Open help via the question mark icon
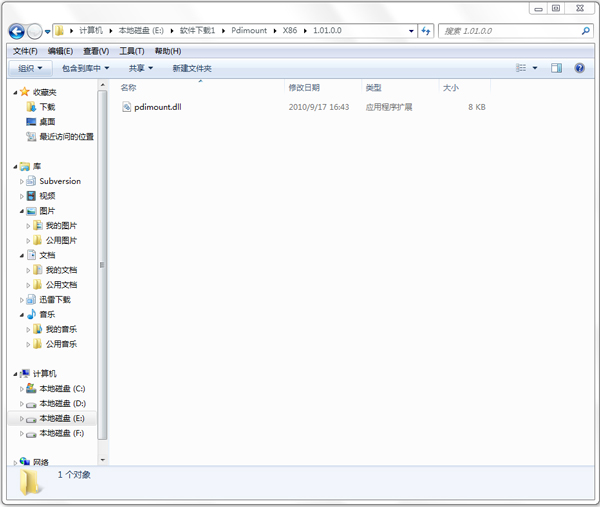600x507 pixels. click(580, 68)
